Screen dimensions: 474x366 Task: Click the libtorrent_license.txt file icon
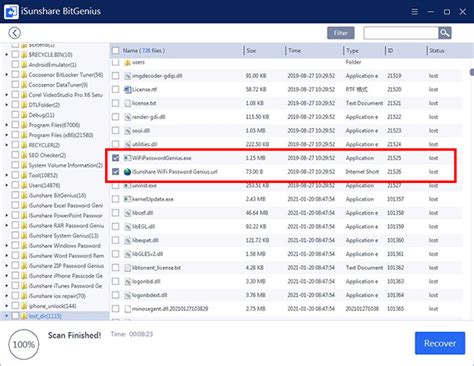coord(127,268)
